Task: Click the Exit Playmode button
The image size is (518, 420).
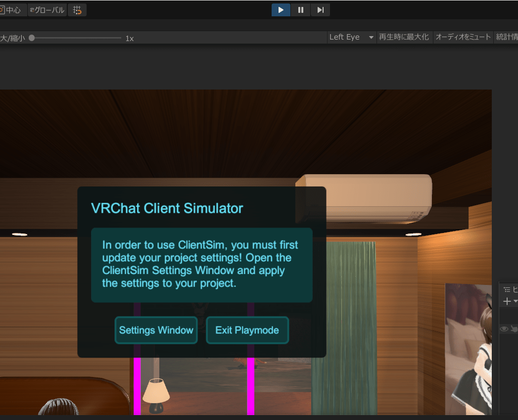Action: click(247, 330)
